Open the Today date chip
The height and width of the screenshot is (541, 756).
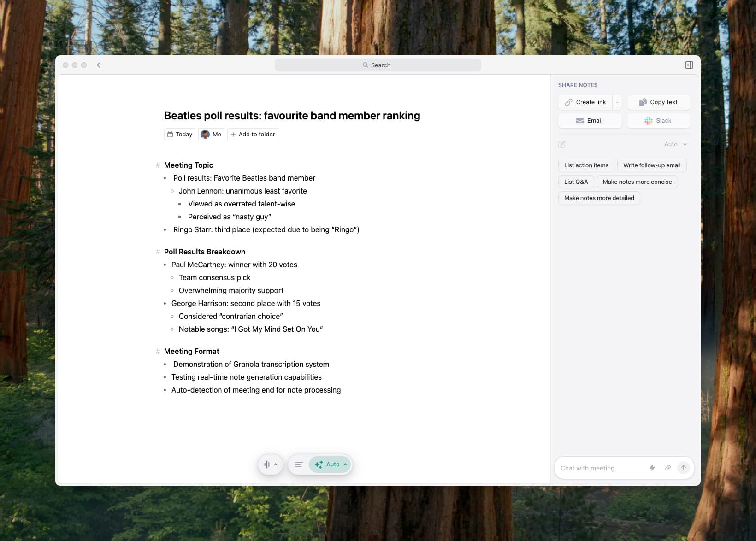(180, 135)
